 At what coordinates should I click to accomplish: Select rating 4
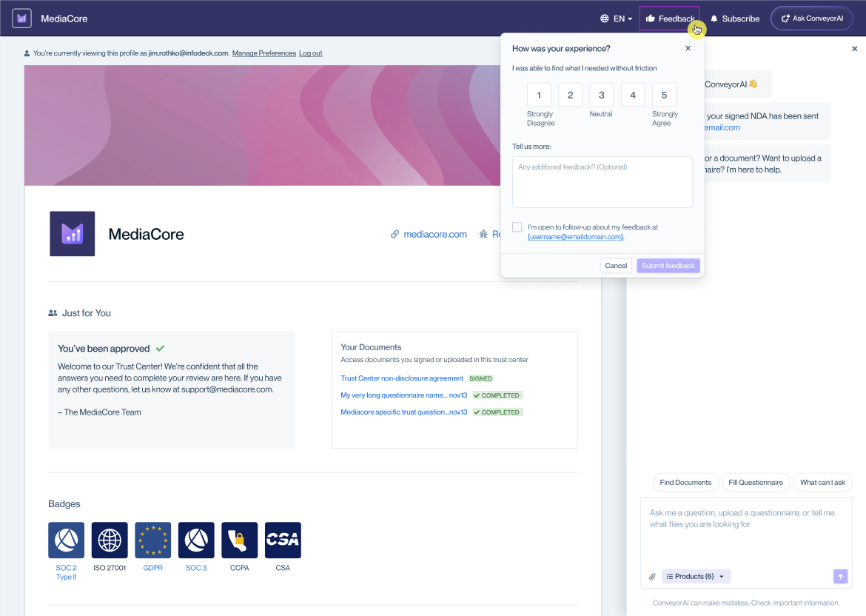[x=633, y=95]
